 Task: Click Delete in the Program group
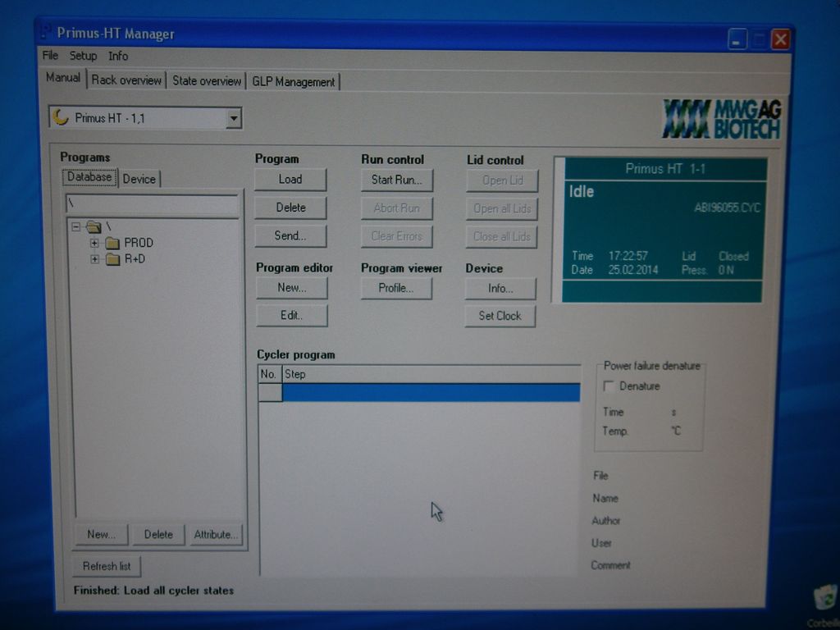(x=290, y=208)
